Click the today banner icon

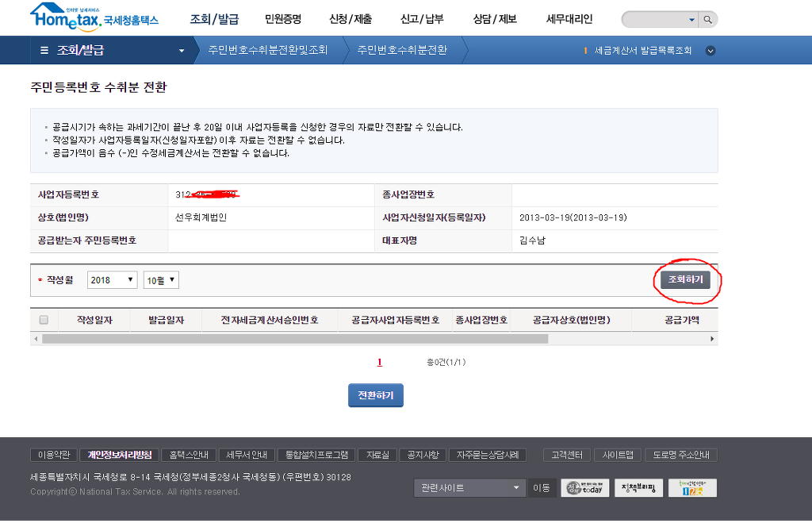tap(584, 487)
